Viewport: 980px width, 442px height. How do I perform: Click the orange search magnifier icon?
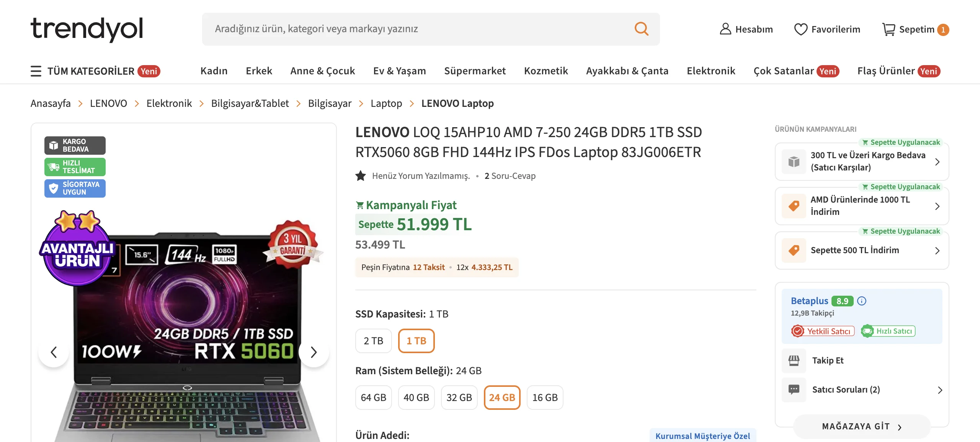[641, 29]
